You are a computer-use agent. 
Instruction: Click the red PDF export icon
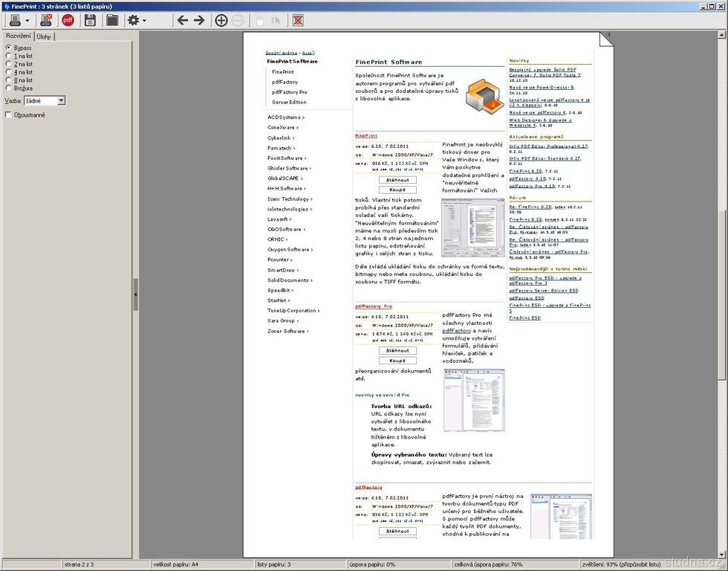[68, 20]
